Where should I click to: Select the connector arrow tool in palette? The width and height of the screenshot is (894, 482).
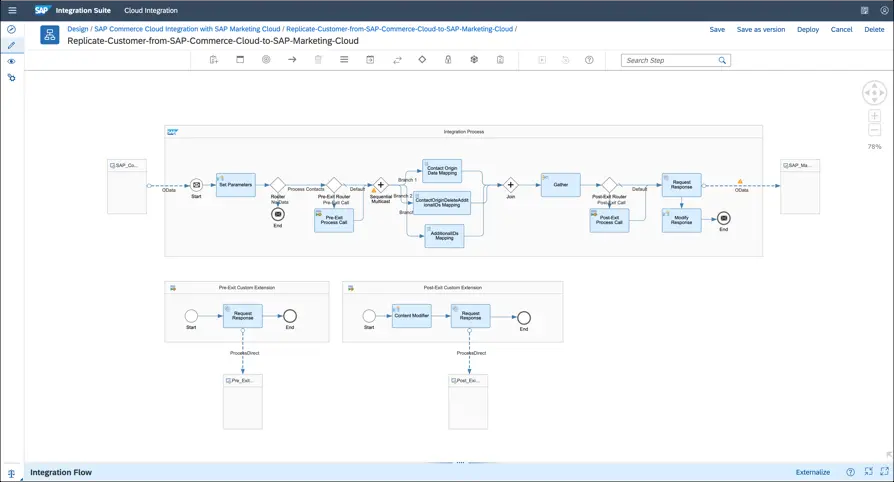pos(292,60)
